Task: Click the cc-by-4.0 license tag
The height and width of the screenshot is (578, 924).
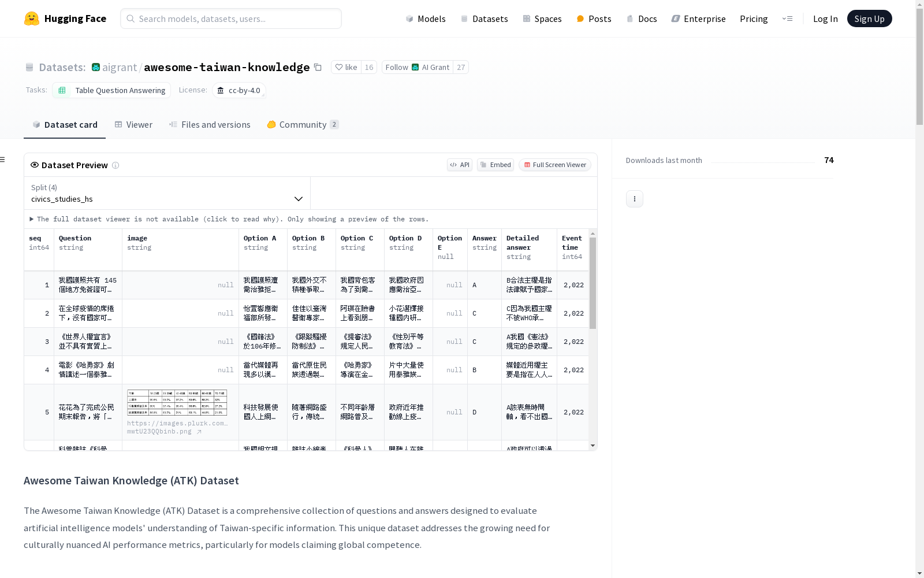Action: (x=239, y=90)
